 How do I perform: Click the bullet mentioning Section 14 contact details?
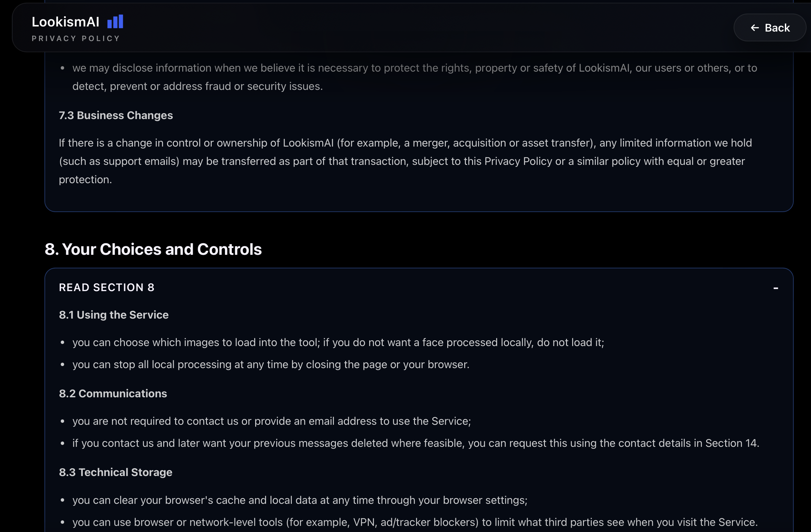coord(415,443)
